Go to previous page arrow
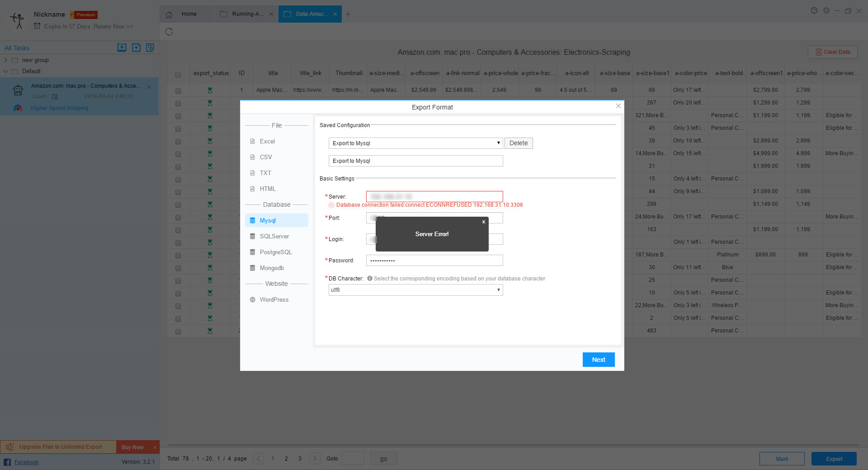This screenshot has height=470, width=868. coord(258,459)
